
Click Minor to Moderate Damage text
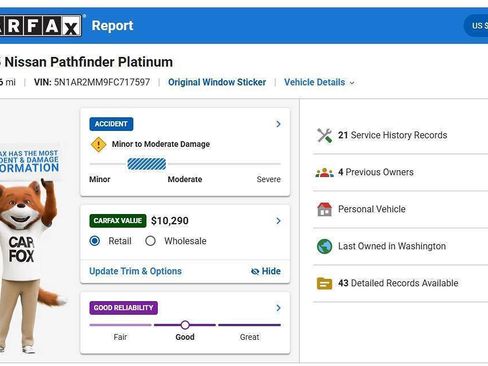[161, 144]
